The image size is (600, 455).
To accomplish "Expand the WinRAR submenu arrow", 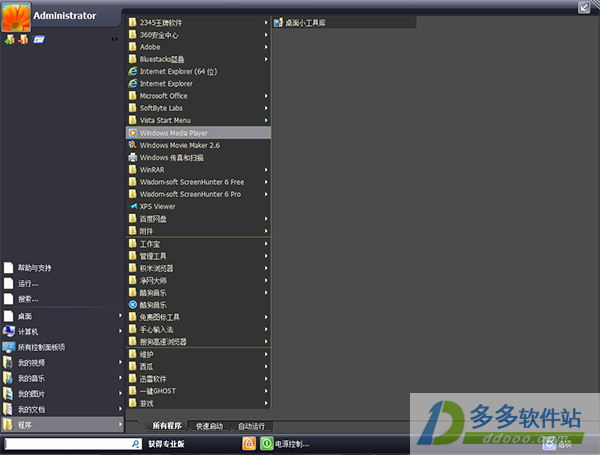I will click(266, 170).
